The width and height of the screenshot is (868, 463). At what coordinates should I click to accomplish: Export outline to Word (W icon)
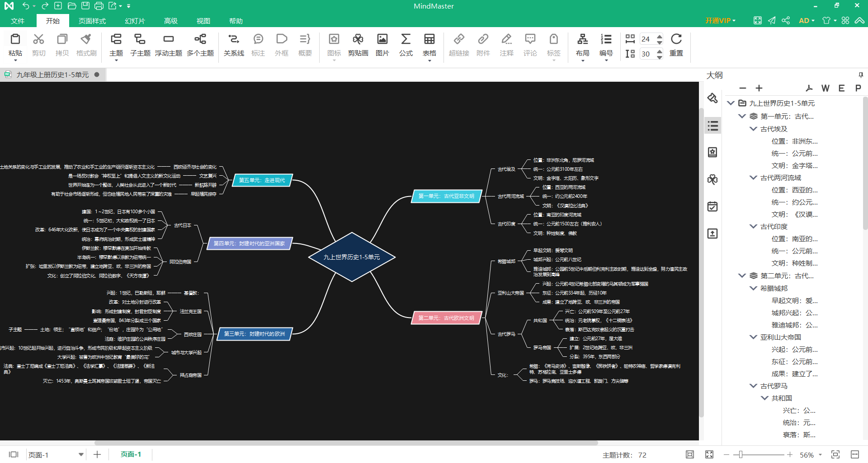coord(826,88)
